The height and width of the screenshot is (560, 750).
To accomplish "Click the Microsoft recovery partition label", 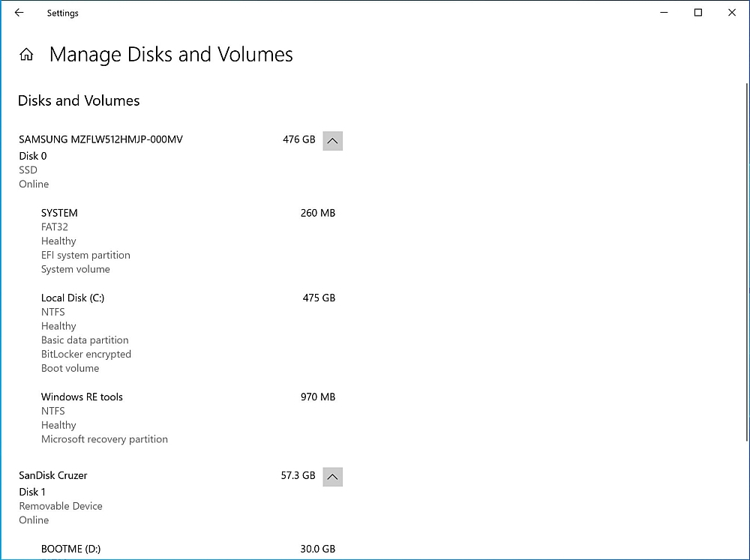I will pyautogui.click(x=104, y=439).
